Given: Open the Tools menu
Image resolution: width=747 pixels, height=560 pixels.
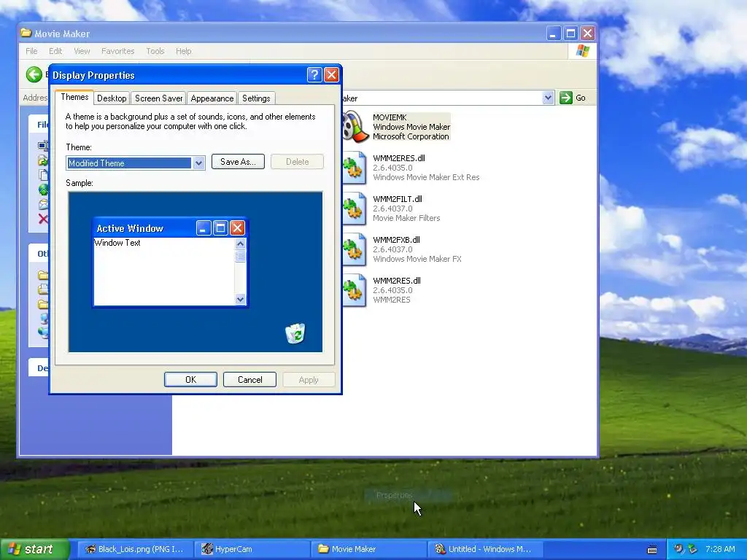Looking at the screenshot, I should (x=155, y=51).
